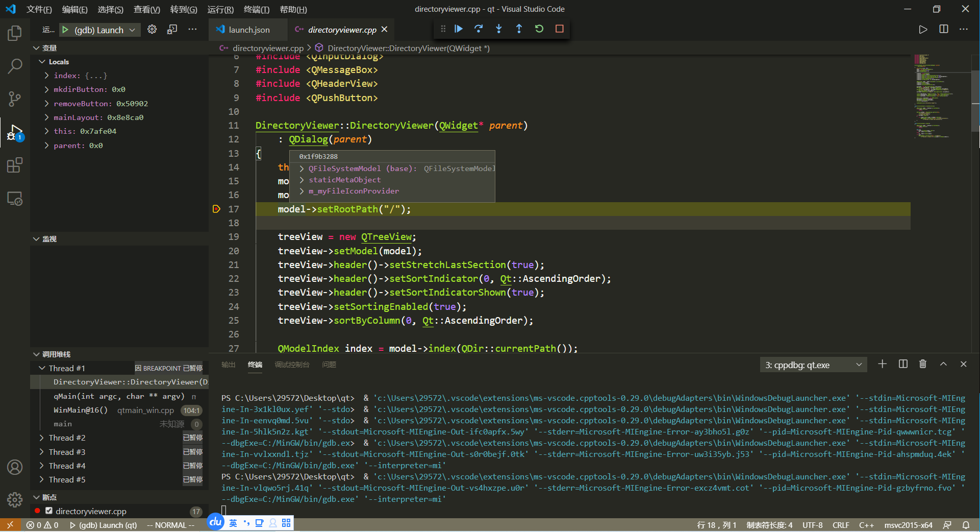
Task: Click the Continue icon in debug toolbar
Action: coord(458,29)
